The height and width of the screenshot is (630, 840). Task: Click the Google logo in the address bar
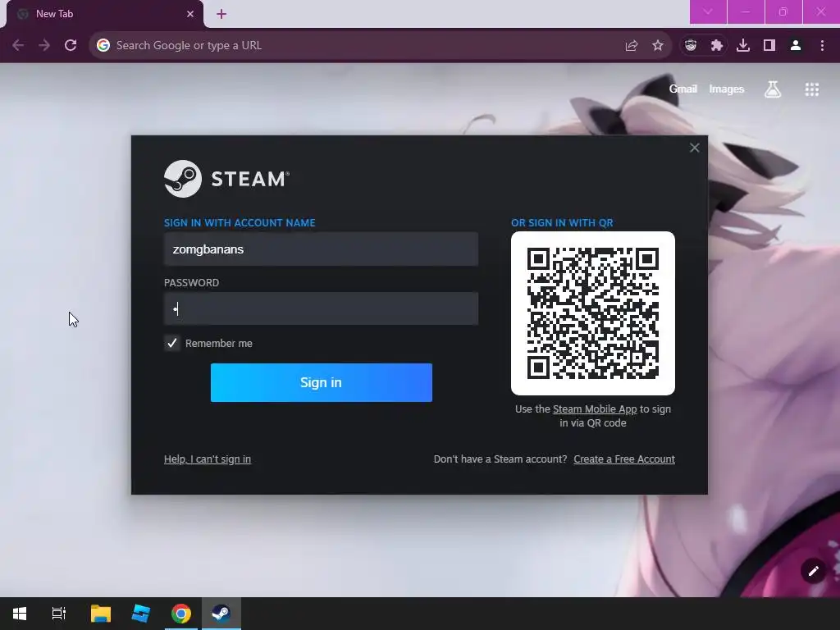(x=103, y=46)
